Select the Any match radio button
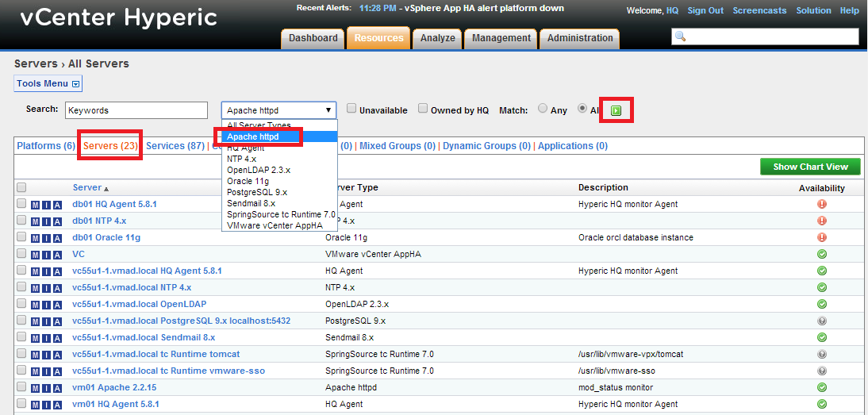The image size is (868, 415). tap(543, 109)
